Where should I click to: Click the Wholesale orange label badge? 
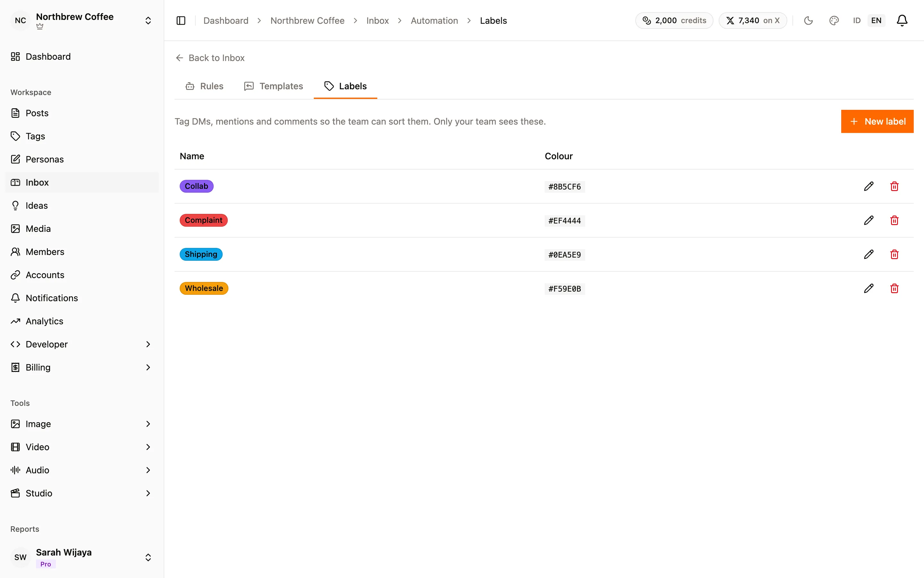pyautogui.click(x=204, y=288)
